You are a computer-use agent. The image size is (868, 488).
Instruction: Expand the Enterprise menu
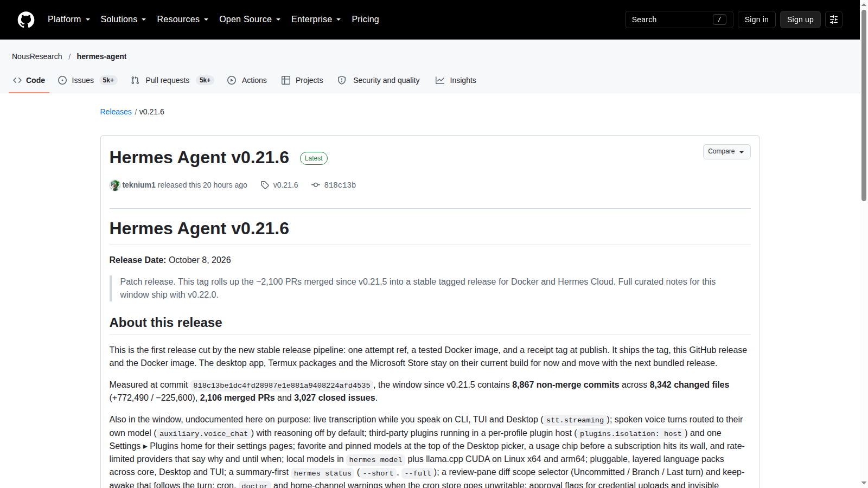click(x=316, y=20)
